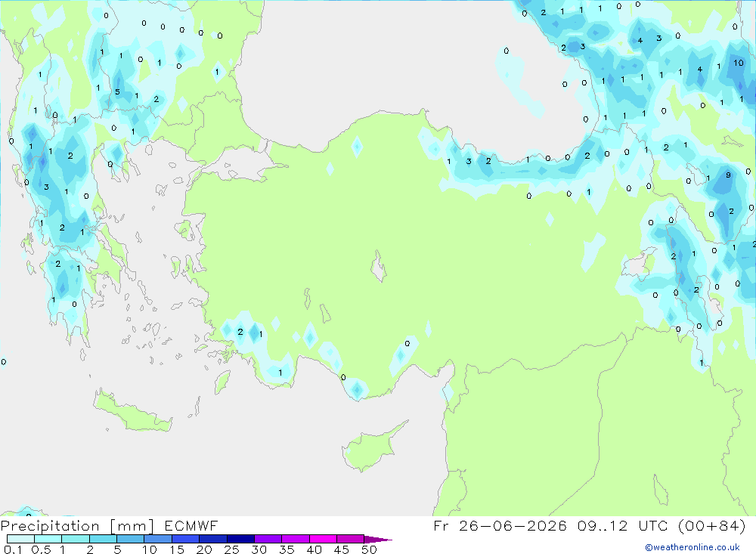This screenshot has width=756, height=554.
Task: Click the 'ECMWF' model label
Action: click(x=191, y=525)
